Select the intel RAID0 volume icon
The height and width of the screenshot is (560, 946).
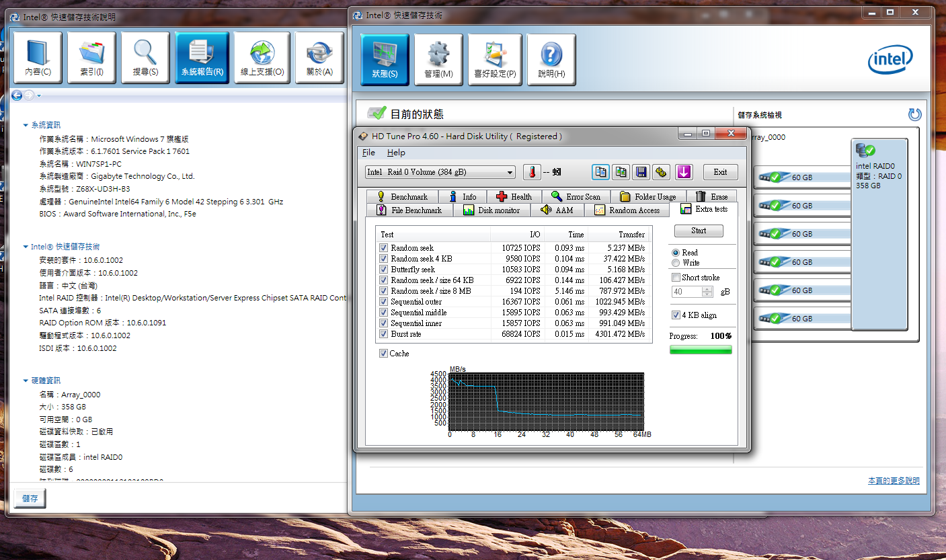coord(879,235)
